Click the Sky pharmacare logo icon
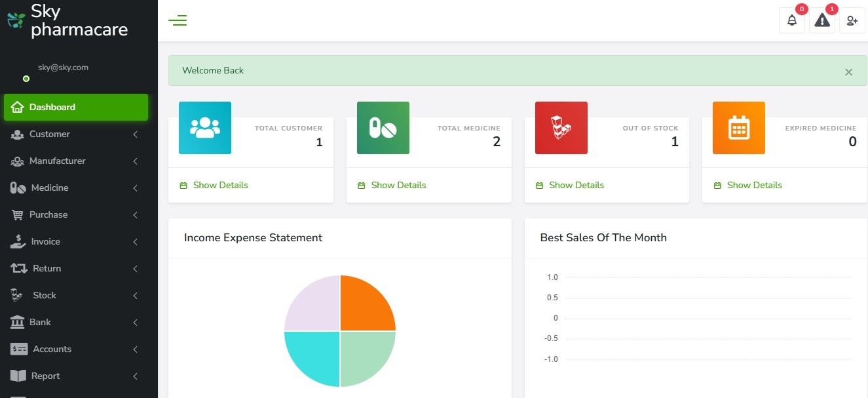 pos(16,20)
